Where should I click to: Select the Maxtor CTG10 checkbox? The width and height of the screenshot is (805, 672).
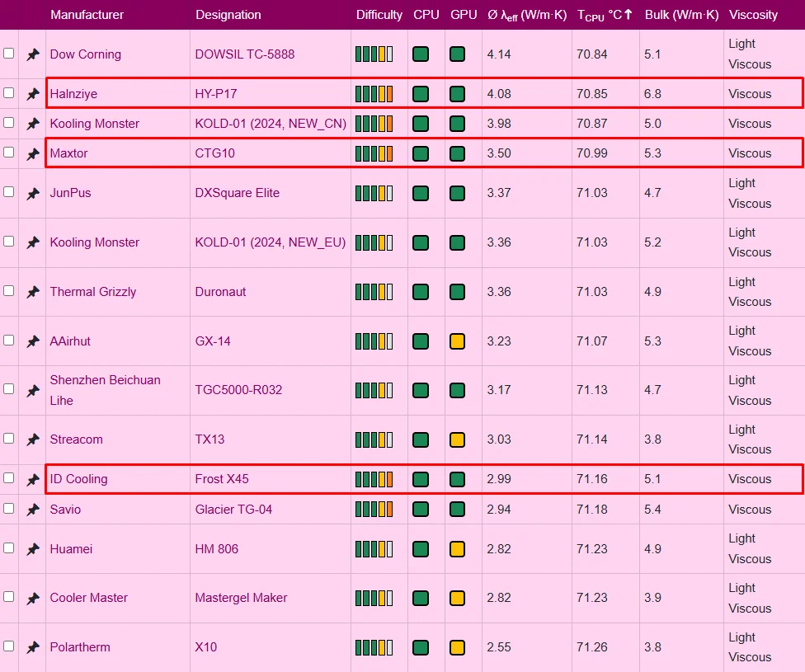(x=9, y=152)
